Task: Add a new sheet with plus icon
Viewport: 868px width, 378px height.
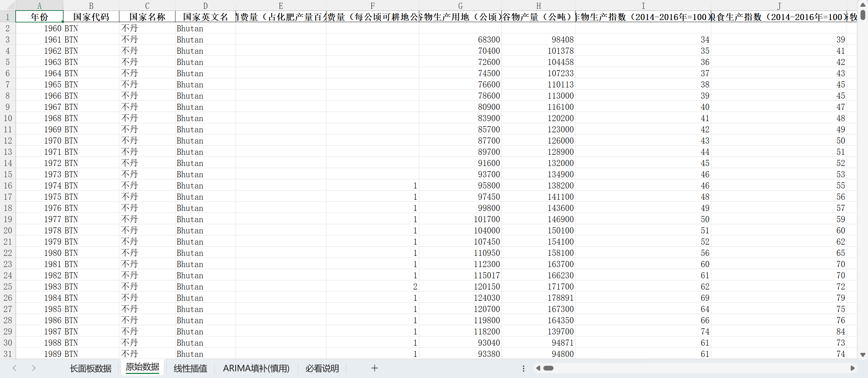Action: 374,368
